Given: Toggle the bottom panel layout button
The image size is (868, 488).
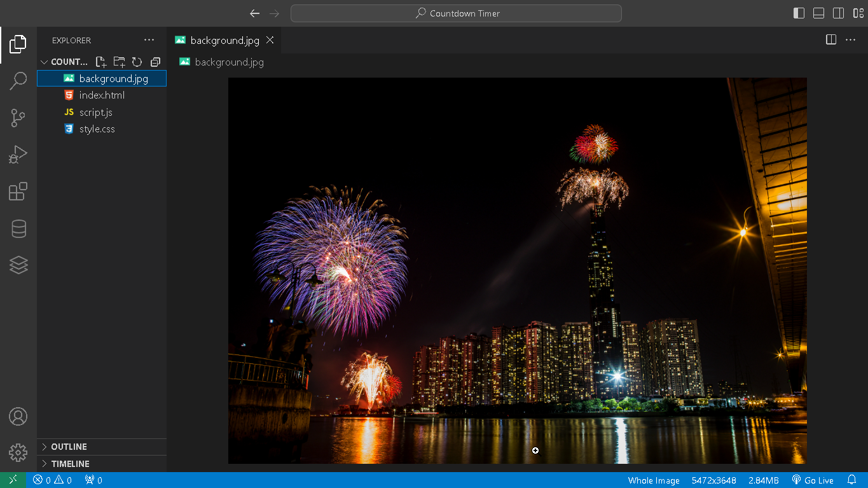Looking at the screenshot, I should pos(819,13).
